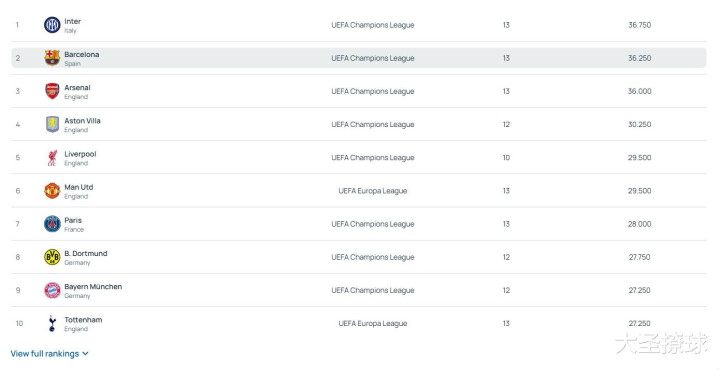Click the Inter club crest
Image resolution: width=719 pixels, height=370 pixels.
[x=52, y=25]
